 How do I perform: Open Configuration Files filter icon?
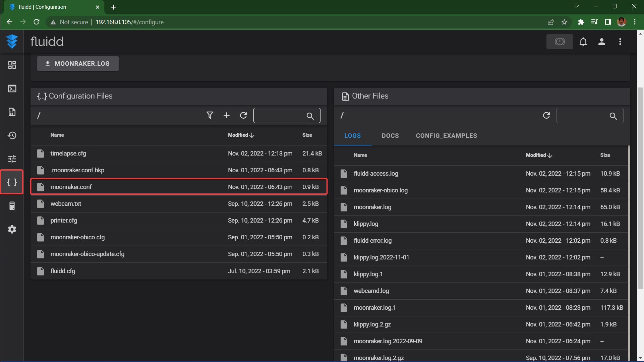click(x=210, y=115)
